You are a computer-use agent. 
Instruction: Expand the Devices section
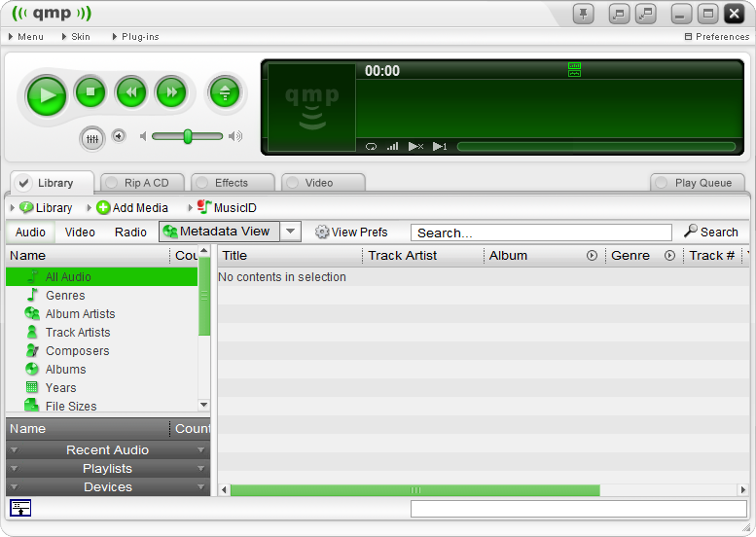[x=108, y=486]
